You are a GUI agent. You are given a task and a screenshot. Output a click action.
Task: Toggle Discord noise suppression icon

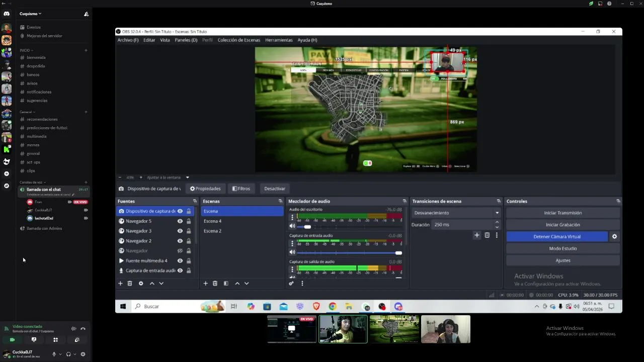pyautogui.click(x=73, y=328)
